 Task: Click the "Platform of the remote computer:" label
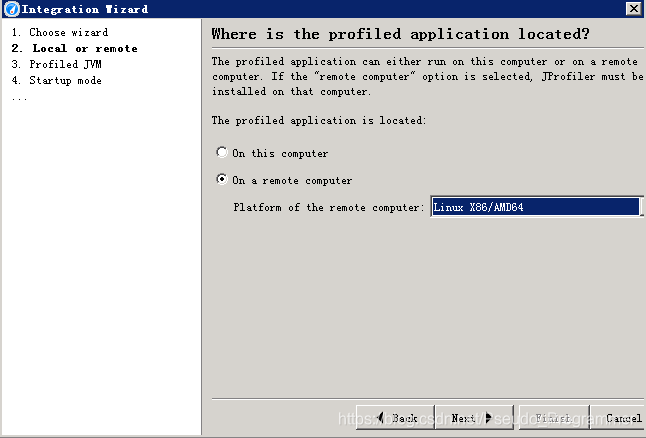click(329, 207)
